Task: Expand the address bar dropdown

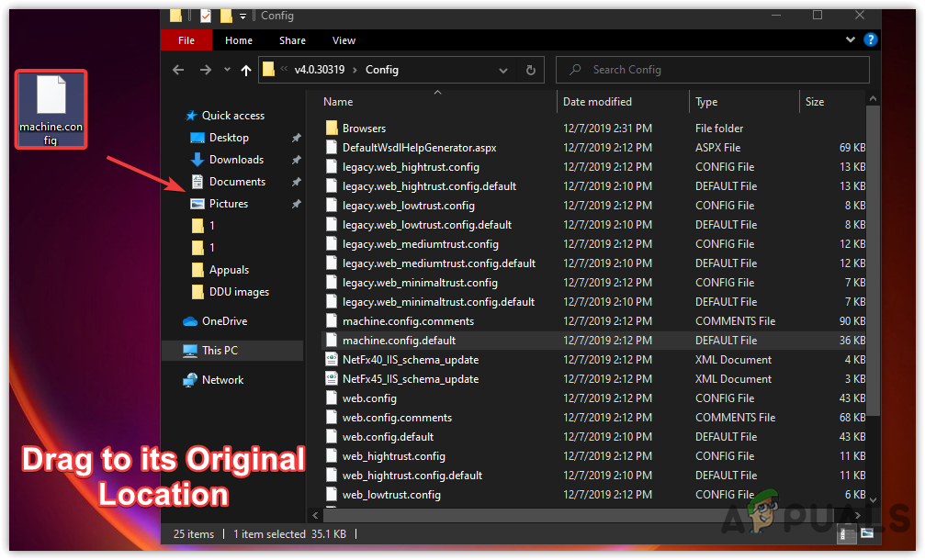Action: pos(503,70)
